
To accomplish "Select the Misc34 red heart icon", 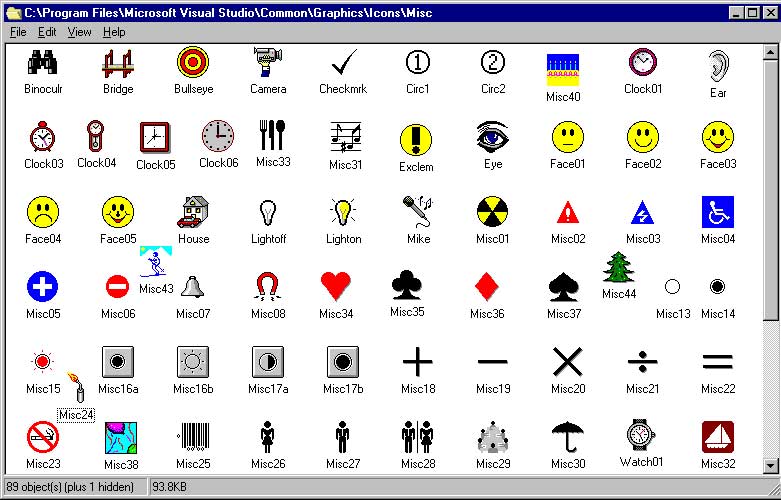I will tap(336, 287).
